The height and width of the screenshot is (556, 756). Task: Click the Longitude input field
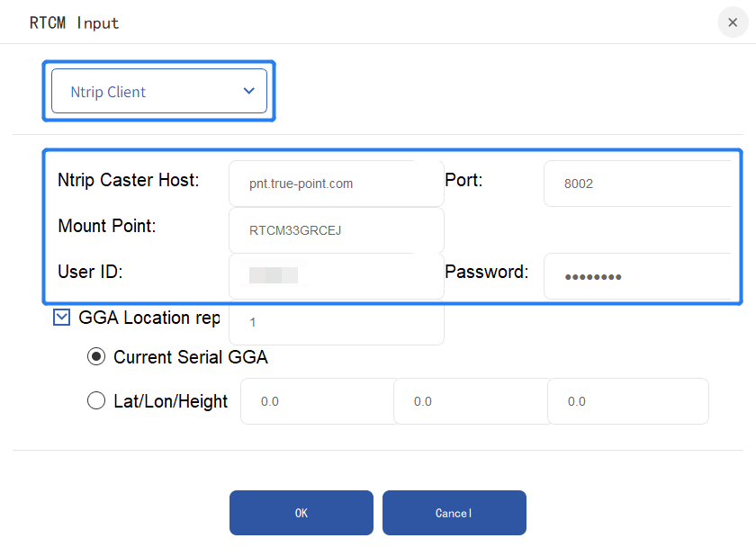click(470, 401)
